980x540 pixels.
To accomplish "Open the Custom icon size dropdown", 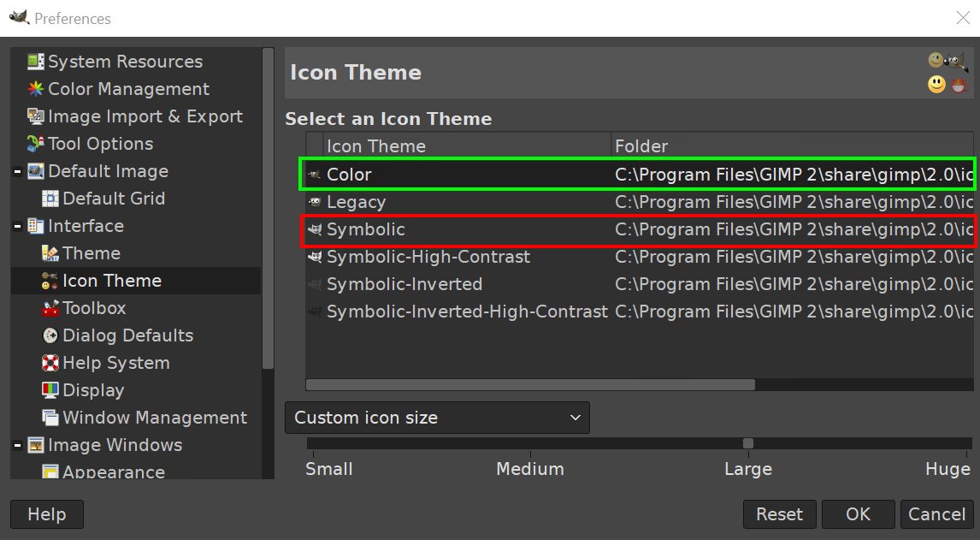I will click(437, 418).
